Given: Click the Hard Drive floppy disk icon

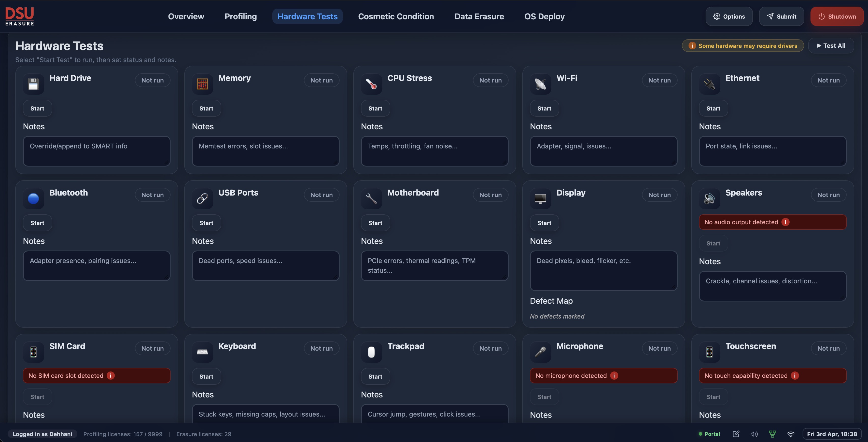Looking at the screenshot, I should click(x=33, y=84).
